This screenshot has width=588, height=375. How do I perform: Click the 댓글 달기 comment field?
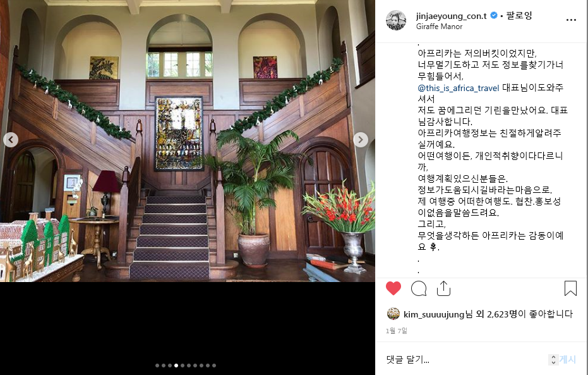[465, 359]
